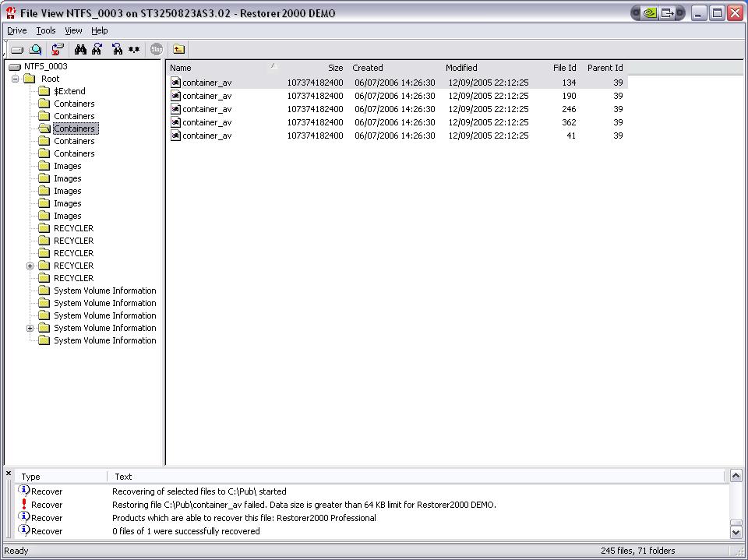Select container_av row with File Id 190
This screenshot has width=748, height=560.
(397, 96)
